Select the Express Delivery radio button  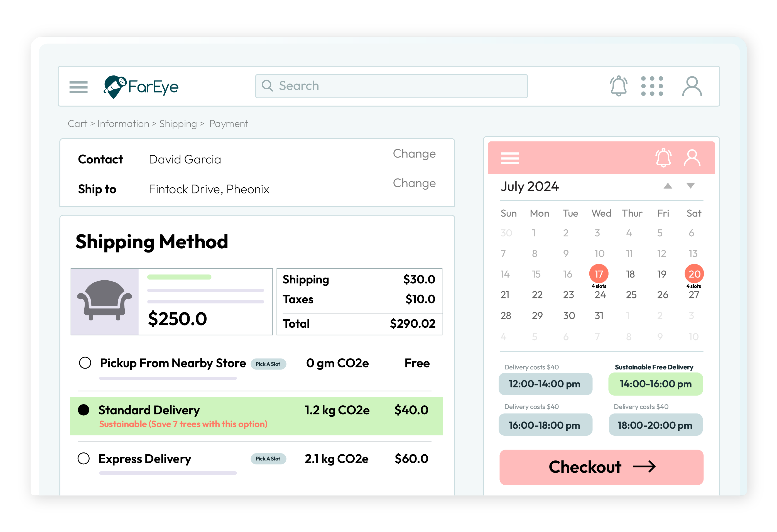[84, 459]
